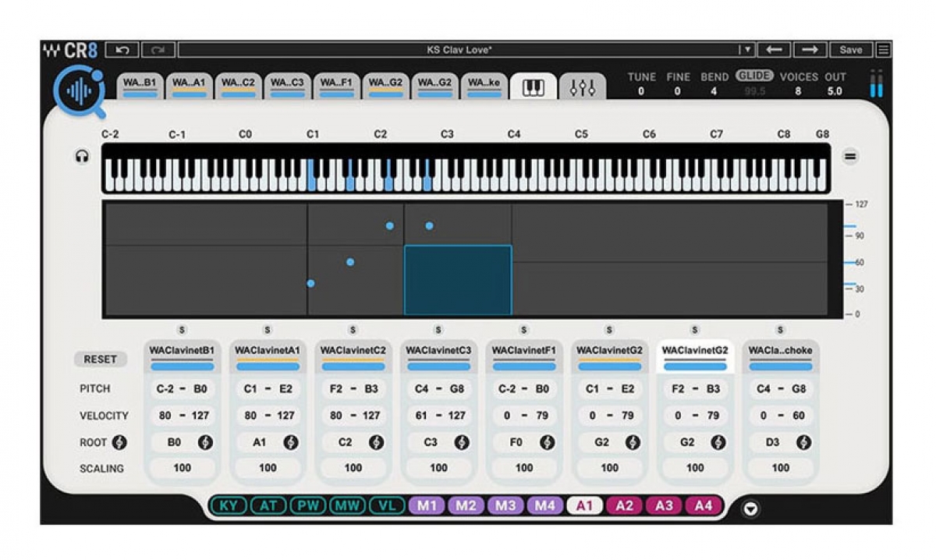Select the WA..ke layer tab
Image resolution: width=936 pixels, height=560 pixels.
484,87
